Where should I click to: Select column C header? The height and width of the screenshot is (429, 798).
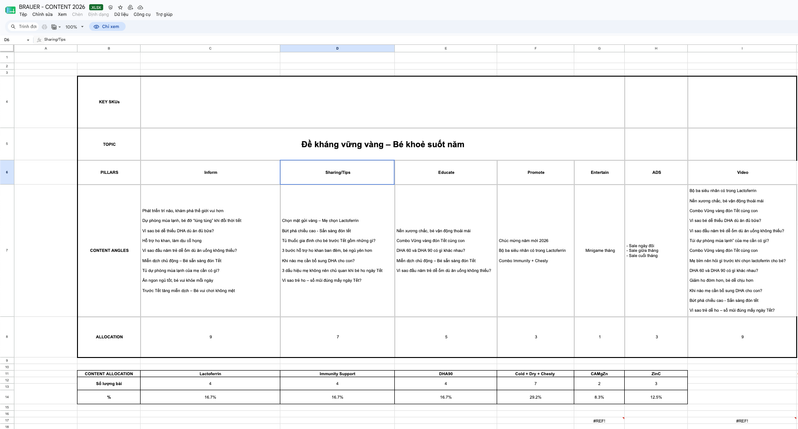[x=210, y=48]
